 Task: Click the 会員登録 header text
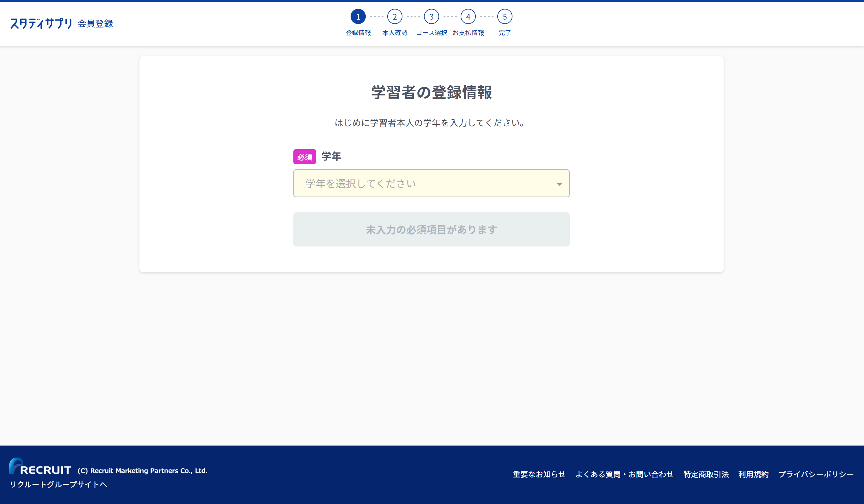pyautogui.click(x=95, y=24)
